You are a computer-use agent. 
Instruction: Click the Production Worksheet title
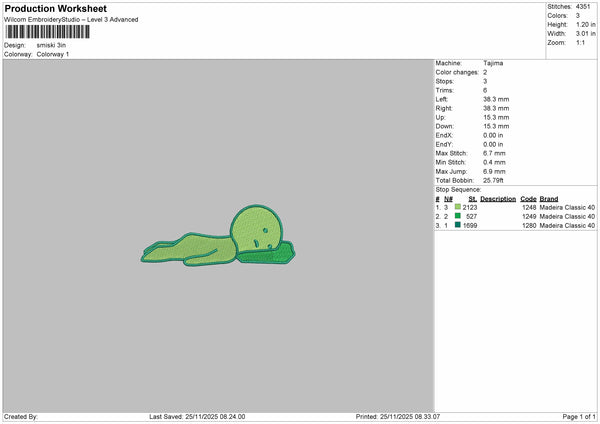(x=55, y=9)
